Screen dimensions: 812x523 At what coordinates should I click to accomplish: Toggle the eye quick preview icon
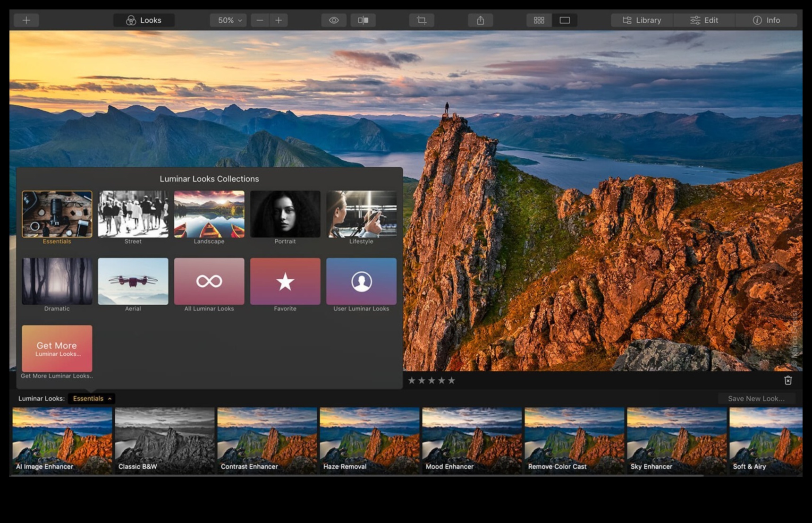point(334,20)
